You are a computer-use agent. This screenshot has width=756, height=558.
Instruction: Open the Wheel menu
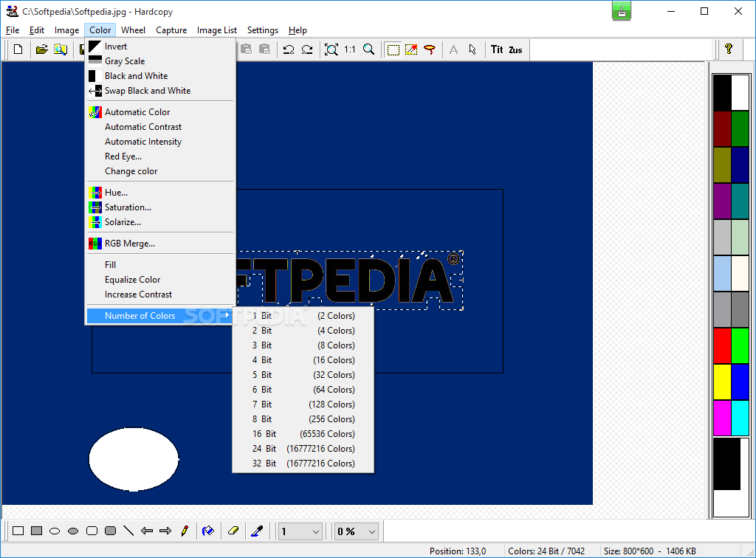[x=133, y=30]
